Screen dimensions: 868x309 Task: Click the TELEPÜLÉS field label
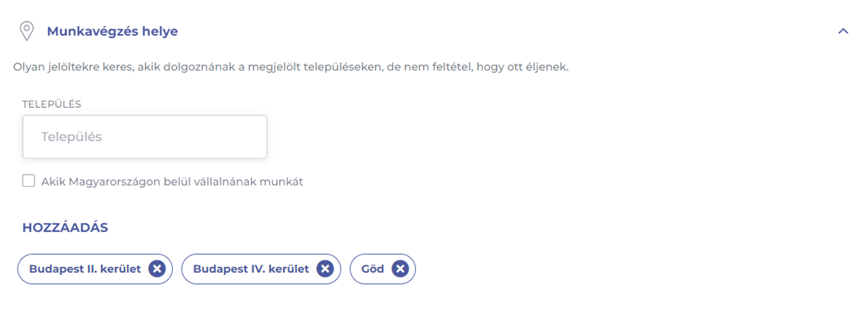(x=51, y=104)
